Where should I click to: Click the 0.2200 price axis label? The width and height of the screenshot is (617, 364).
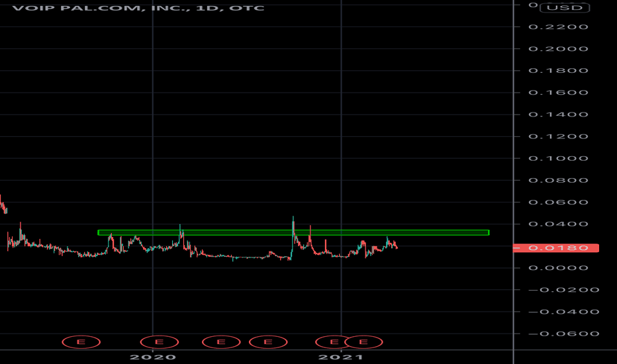pos(558,26)
